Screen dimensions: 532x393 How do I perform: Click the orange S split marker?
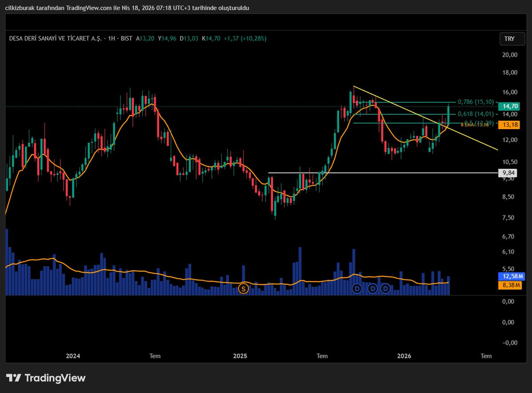pyautogui.click(x=243, y=289)
